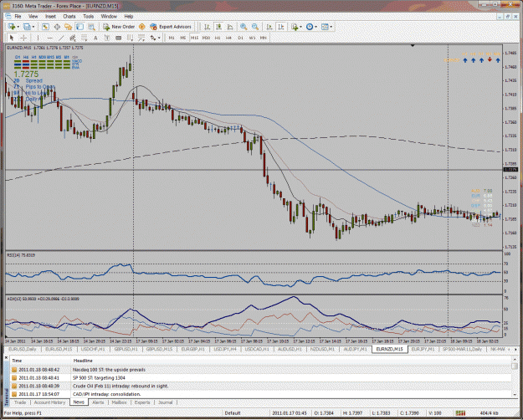
Task: Open Strategy Tester magnifier icon
Action: (x=91, y=27)
